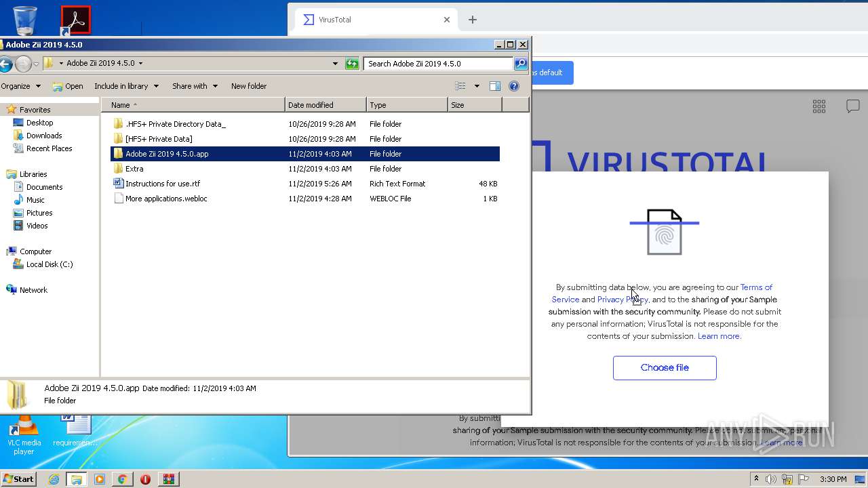Open the Start menu
Viewport: 868px width, 488px height.
pos(18,479)
